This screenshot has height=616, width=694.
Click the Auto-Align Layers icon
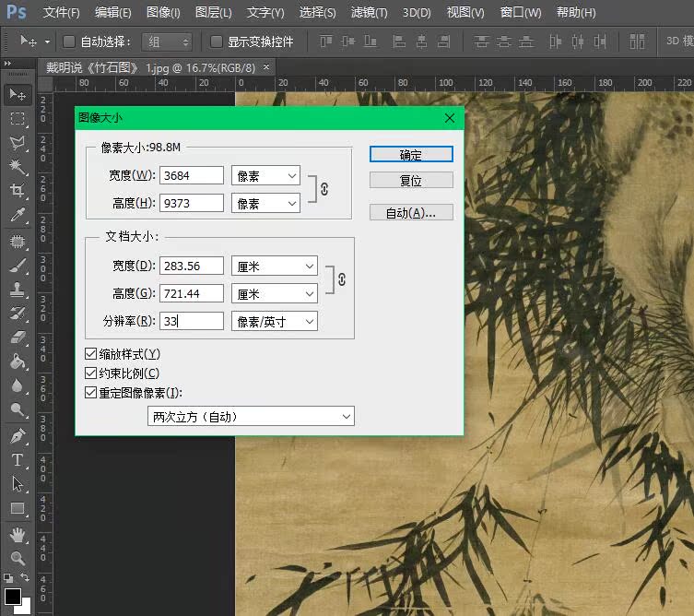(x=637, y=41)
